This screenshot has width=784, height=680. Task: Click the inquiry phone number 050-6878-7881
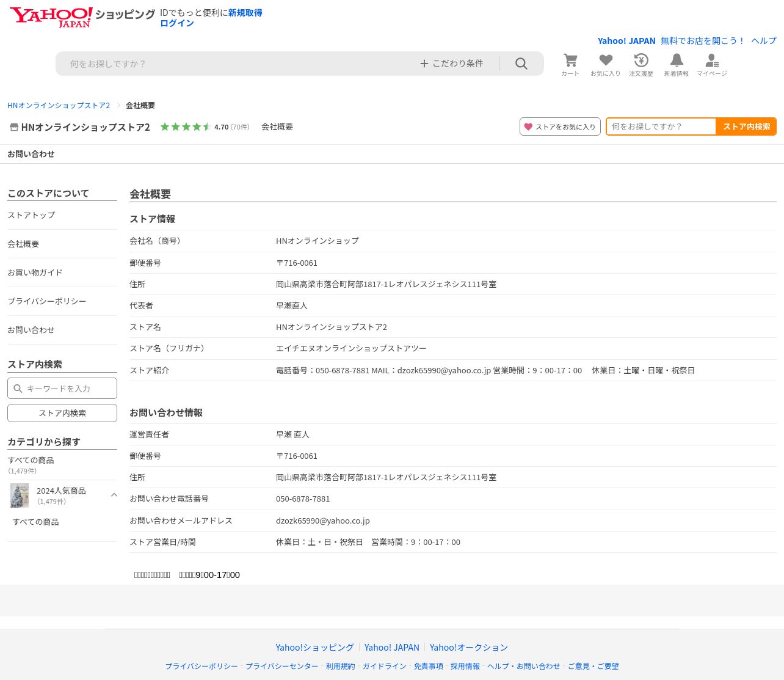pos(303,499)
